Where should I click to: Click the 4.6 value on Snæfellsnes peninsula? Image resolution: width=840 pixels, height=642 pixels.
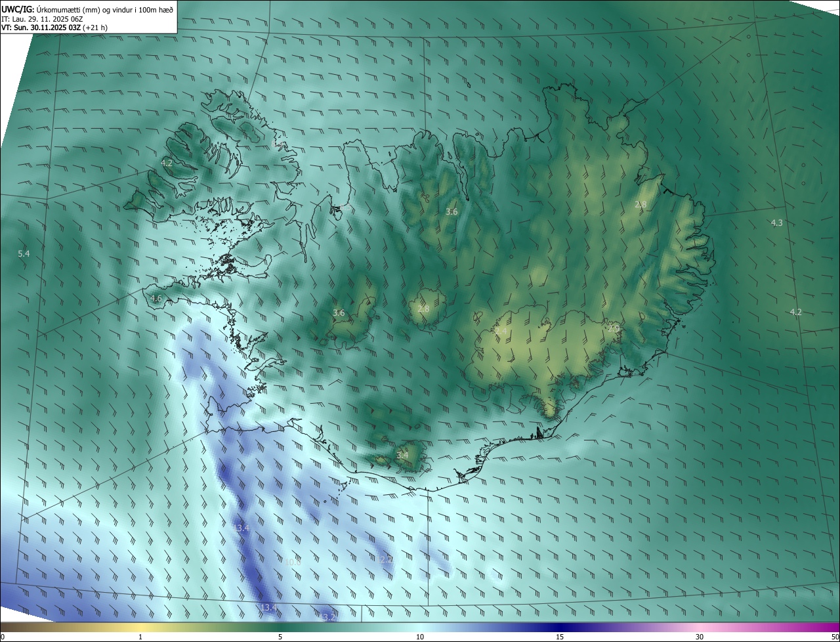[x=156, y=299]
